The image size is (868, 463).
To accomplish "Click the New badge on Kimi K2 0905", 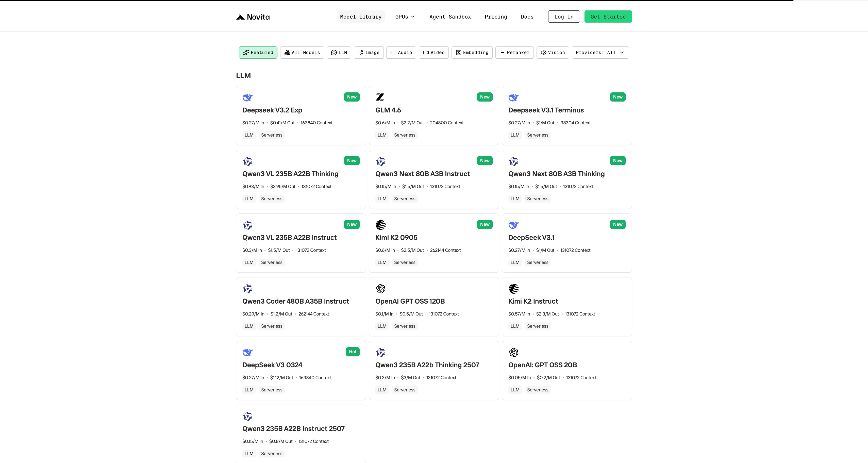I will pyautogui.click(x=485, y=224).
